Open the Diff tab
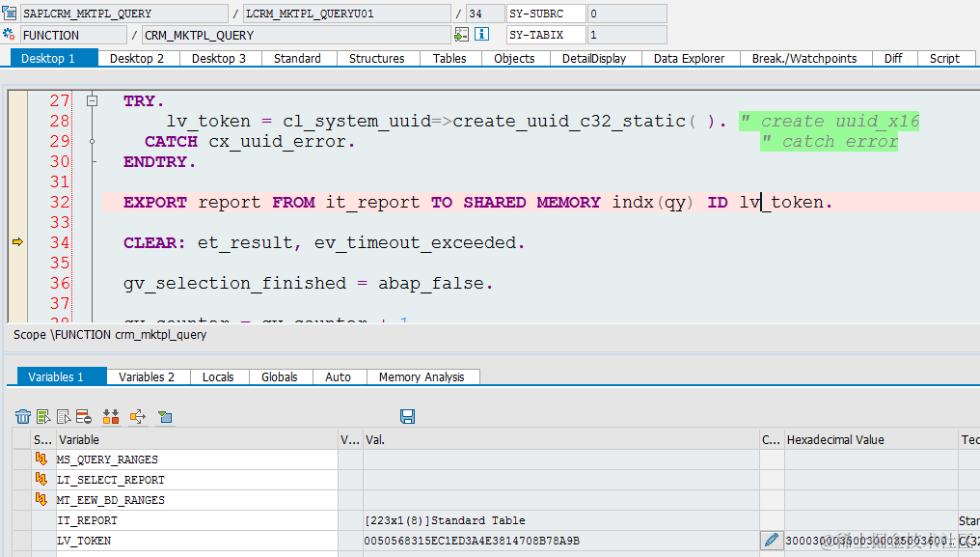The height and width of the screenshot is (557, 980). coord(893,58)
